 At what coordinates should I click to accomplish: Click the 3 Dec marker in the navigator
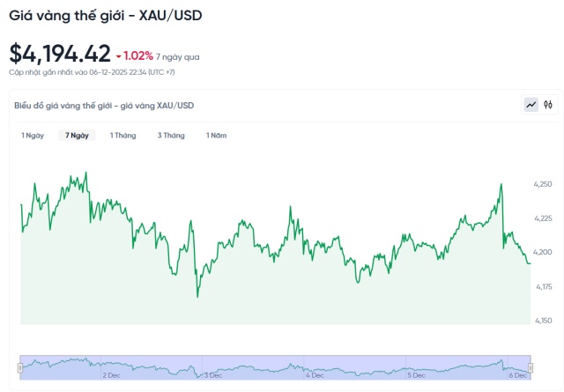[x=212, y=375]
